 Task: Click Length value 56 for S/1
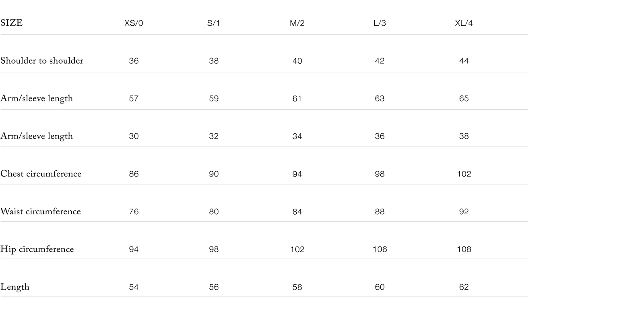[x=214, y=287]
